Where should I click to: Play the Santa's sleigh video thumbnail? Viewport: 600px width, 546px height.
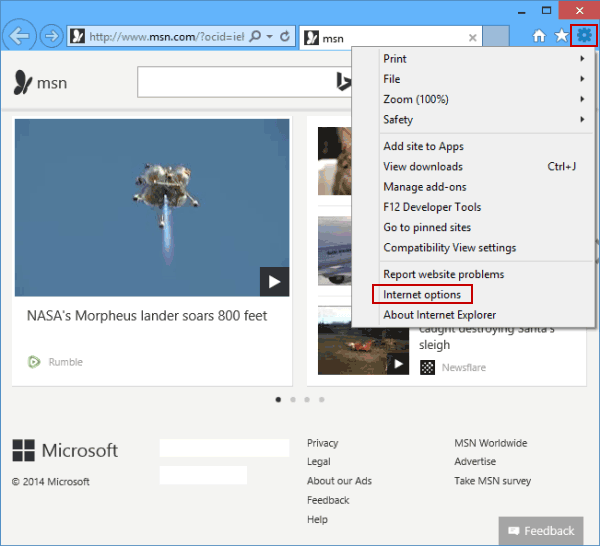[363, 340]
